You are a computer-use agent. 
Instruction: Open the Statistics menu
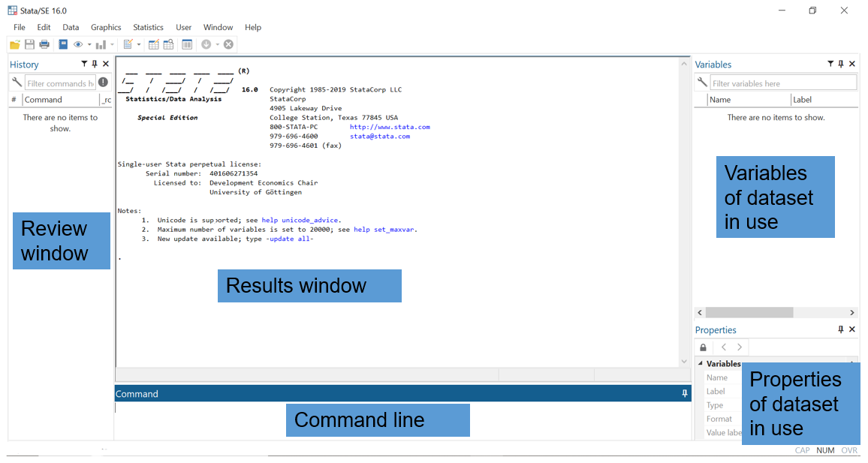[x=148, y=27]
